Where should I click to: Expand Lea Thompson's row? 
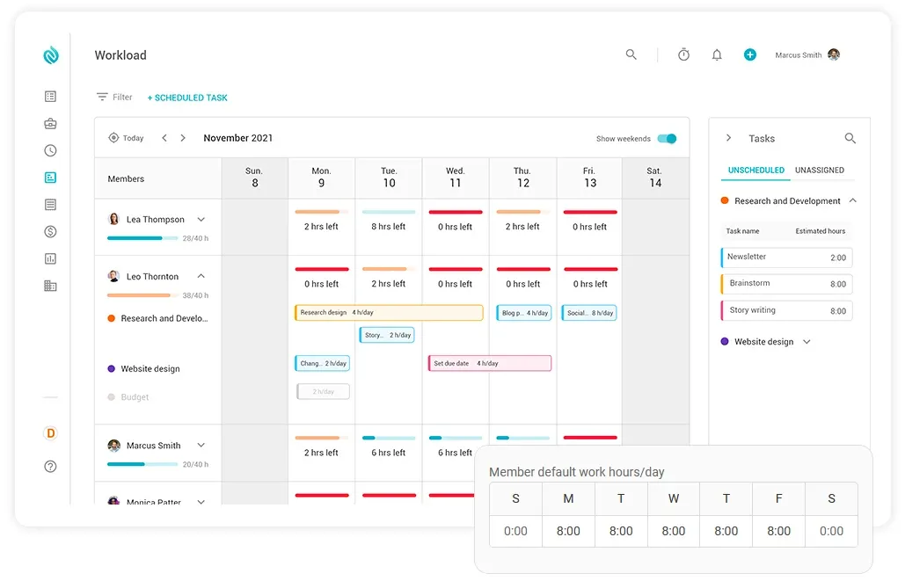coord(201,219)
